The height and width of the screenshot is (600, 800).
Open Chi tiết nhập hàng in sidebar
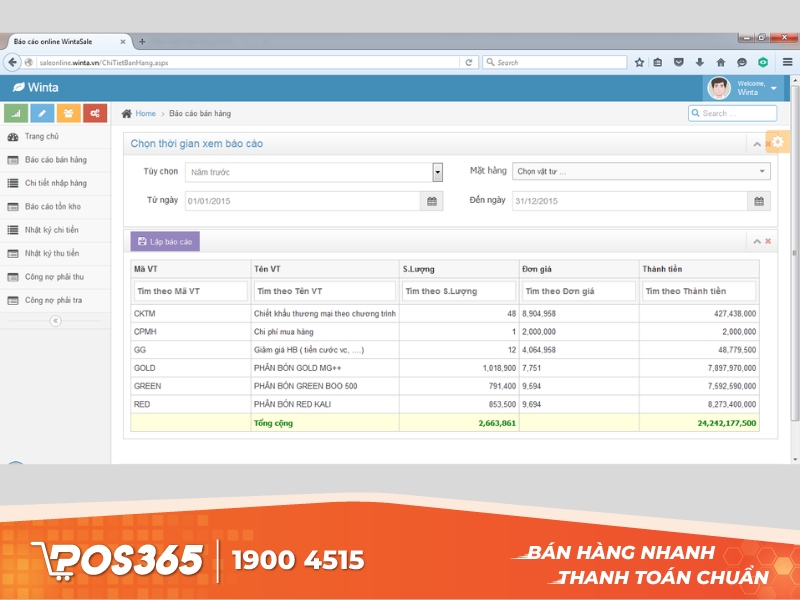pyautogui.click(x=55, y=184)
